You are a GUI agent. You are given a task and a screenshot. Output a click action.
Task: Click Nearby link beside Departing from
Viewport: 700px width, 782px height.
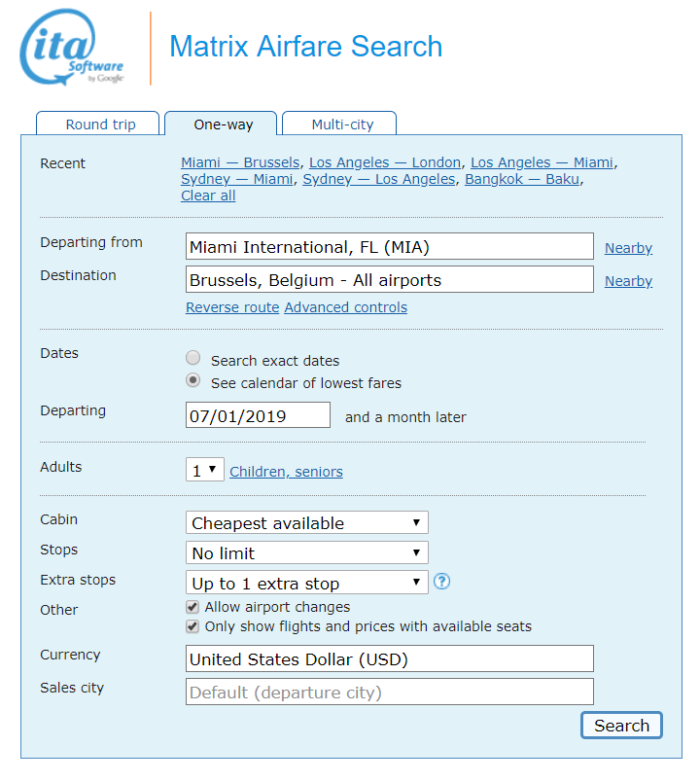628,248
